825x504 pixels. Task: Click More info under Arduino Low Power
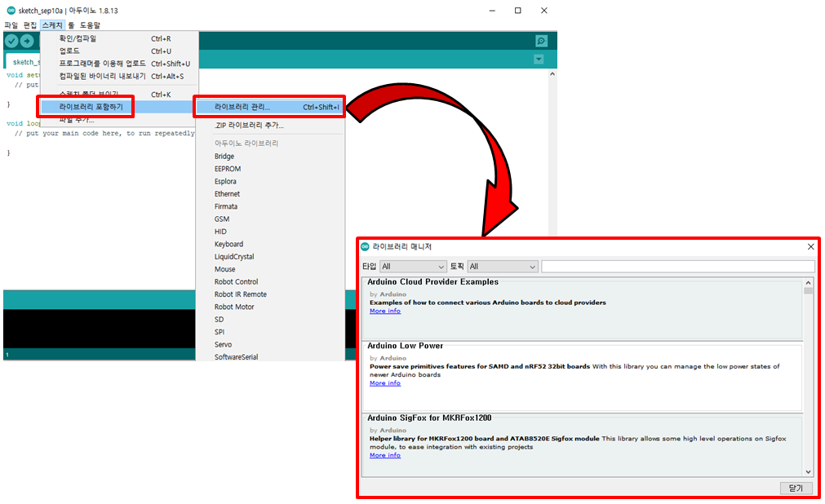click(384, 383)
